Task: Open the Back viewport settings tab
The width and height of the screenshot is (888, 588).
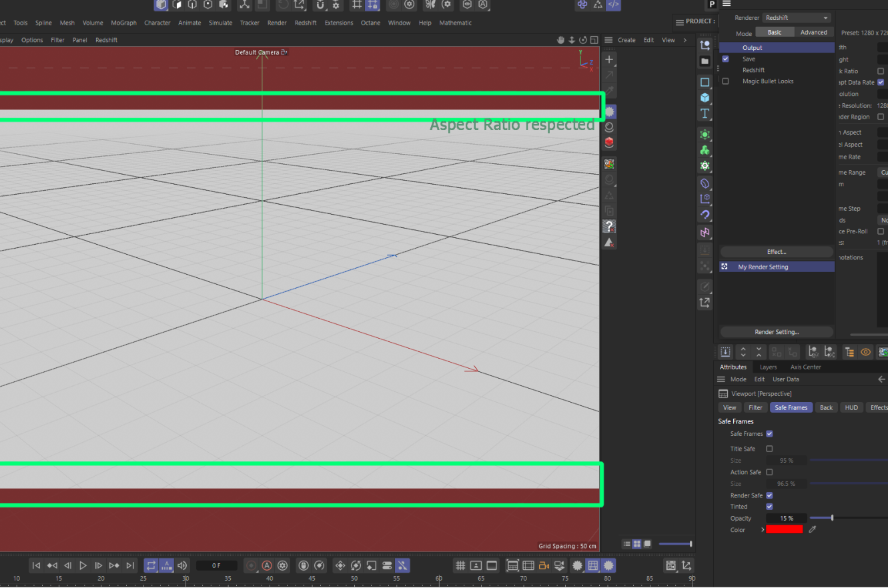Action: pyautogui.click(x=826, y=407)
